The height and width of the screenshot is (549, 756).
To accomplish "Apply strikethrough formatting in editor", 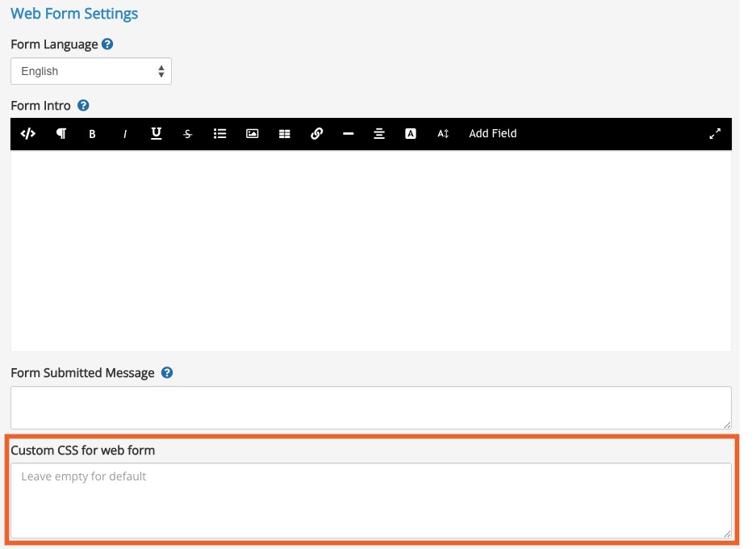I will pyautogui.click(x=187, y=134).
